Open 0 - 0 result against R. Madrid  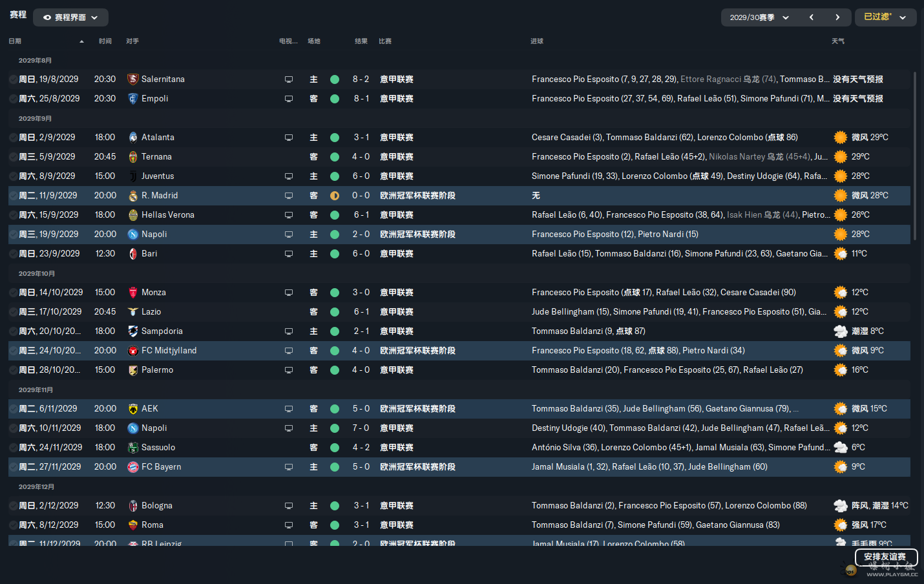[361, 196]
